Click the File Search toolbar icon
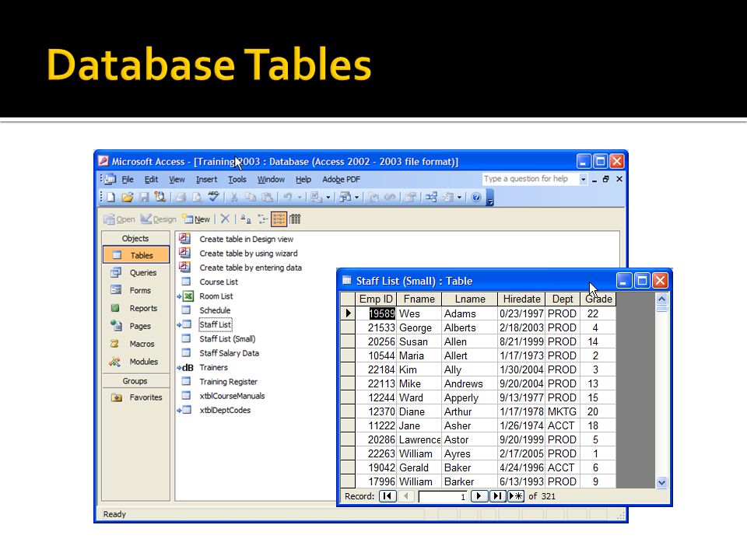747x560 pixels. click(160, 197)
